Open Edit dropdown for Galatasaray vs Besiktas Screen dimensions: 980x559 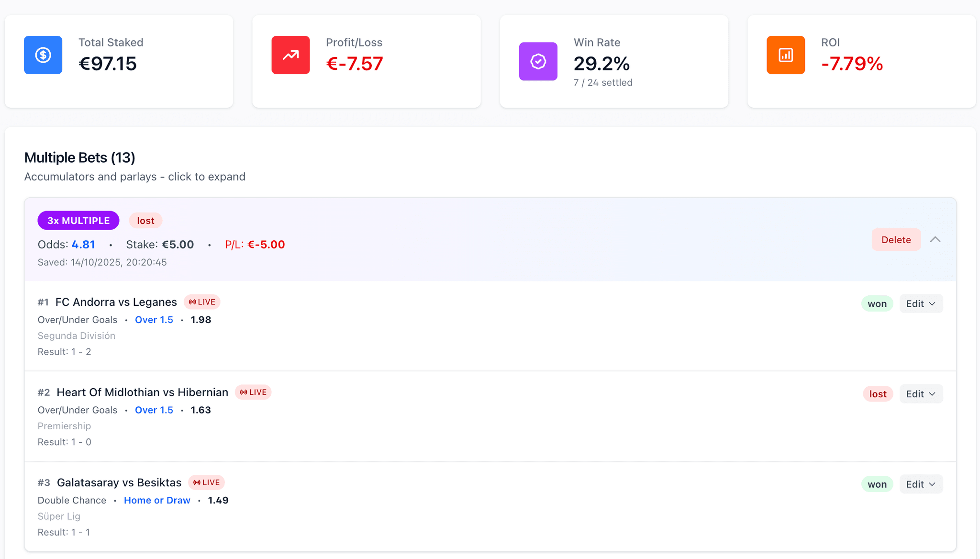tap(921, 484)
